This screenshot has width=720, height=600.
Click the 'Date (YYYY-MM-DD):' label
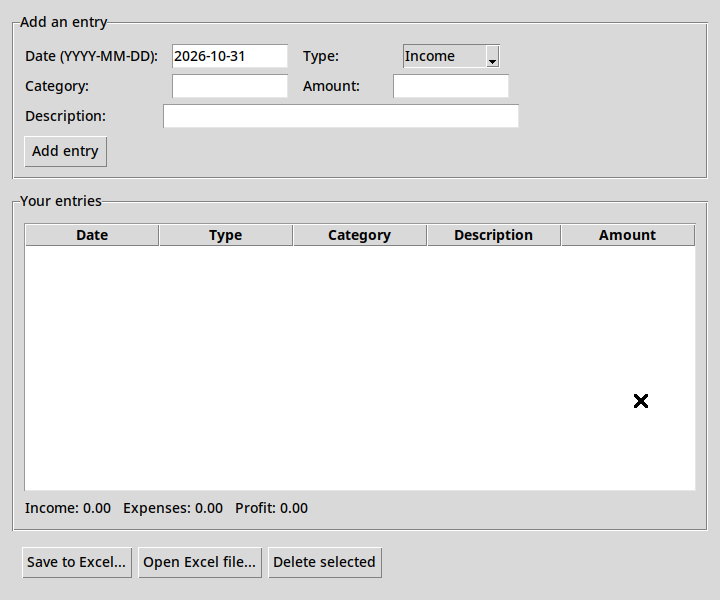91,56
